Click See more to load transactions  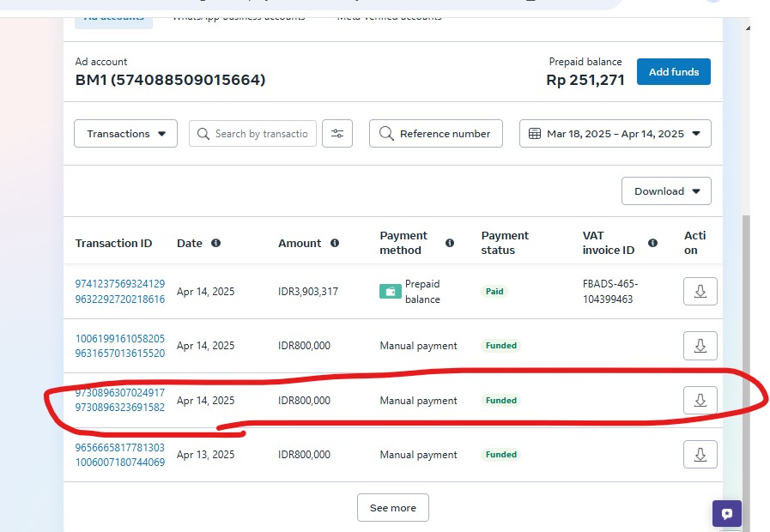(x=392, y=508)
